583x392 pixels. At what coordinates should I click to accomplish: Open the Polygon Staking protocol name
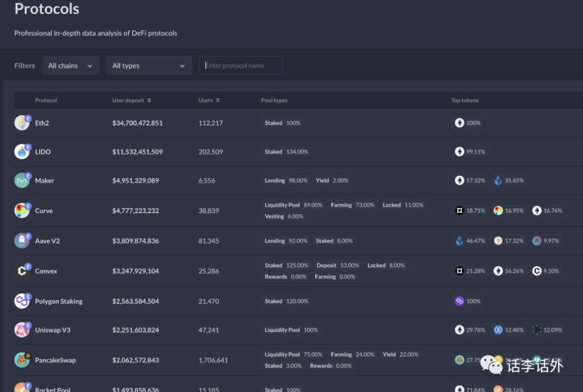[59, 301]
